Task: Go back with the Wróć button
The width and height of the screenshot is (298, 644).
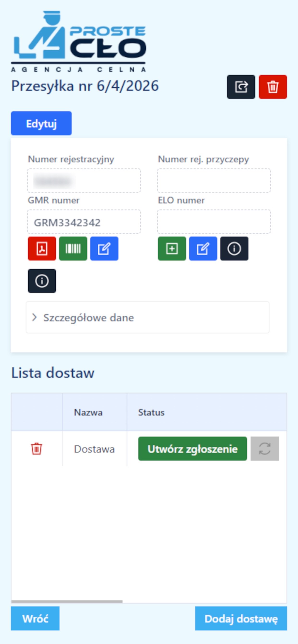Action: tap(35, 618)
